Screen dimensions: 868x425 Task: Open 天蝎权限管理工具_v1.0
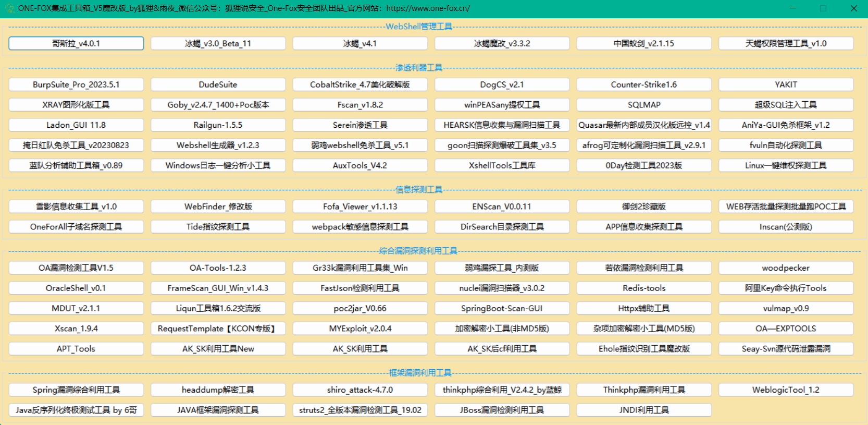coord(786,43)
